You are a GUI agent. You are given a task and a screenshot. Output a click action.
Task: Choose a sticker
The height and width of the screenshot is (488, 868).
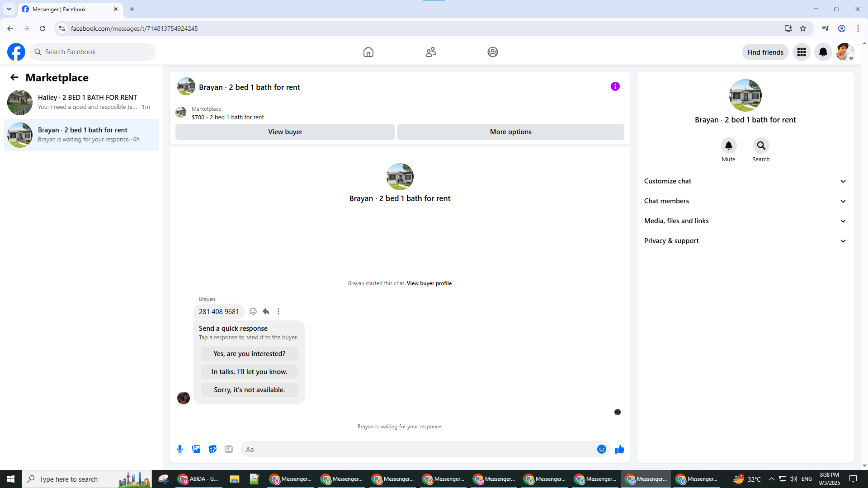coord(212,449)
